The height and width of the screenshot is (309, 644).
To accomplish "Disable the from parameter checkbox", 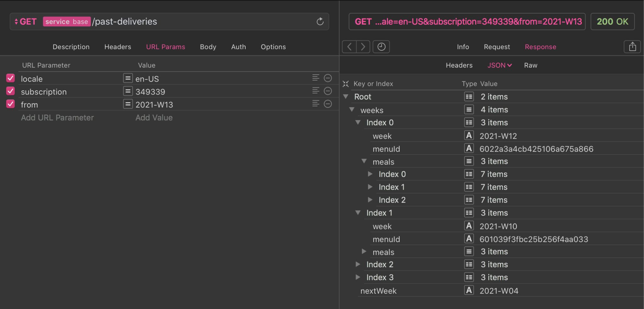I will [x=10, y=104].
